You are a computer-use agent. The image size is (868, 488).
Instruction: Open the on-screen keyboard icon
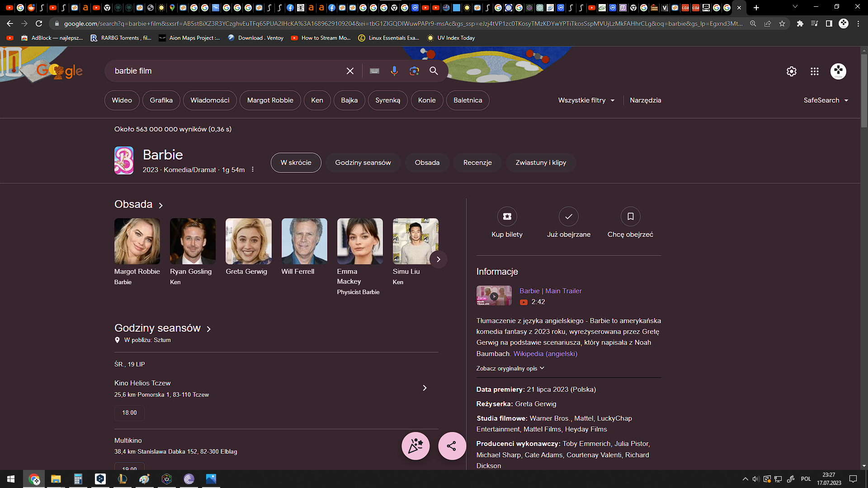click(374, 71)
